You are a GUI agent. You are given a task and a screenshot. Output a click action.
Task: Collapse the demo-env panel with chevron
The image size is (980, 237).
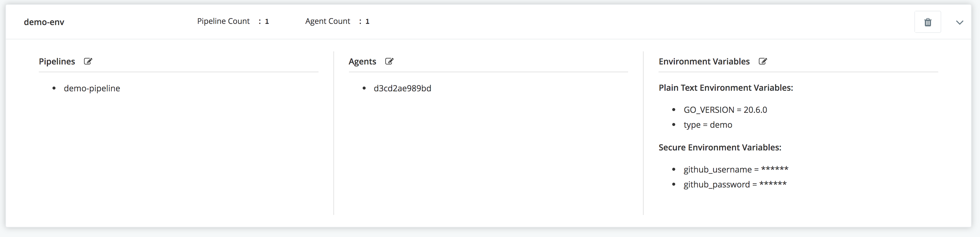click(959, 22)
